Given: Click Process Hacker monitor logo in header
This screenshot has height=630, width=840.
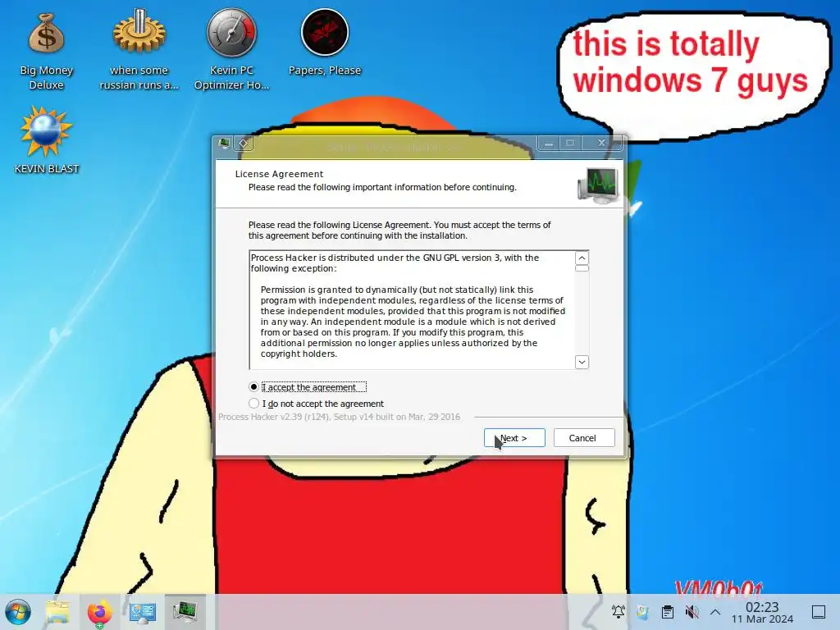Looking at the screenshot, I should click(x=598, y=185).
